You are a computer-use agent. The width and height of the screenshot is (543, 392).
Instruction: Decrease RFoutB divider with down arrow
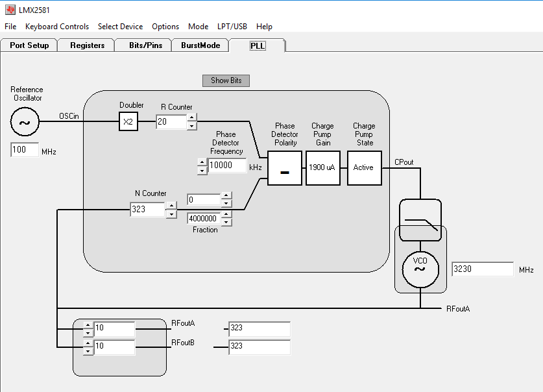[88, 351]
